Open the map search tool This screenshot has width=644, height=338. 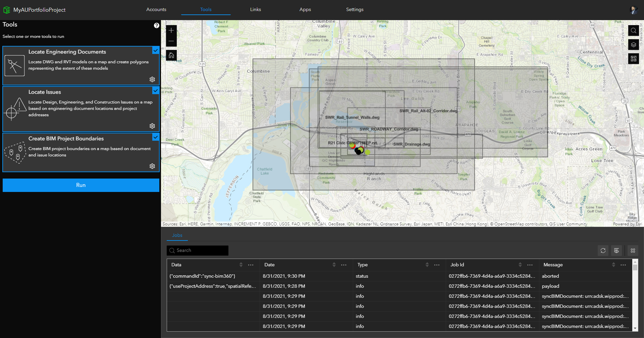(633, 31)
